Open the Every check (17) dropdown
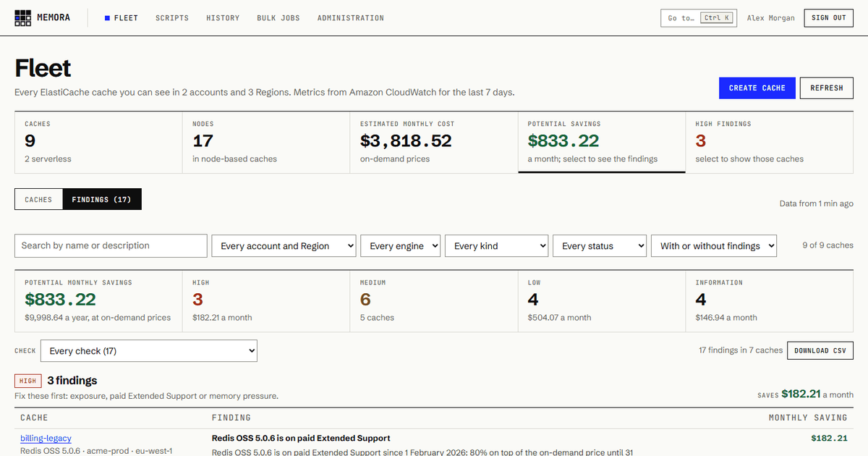Viewport: 868px width, 456px height. pos(148,351)
